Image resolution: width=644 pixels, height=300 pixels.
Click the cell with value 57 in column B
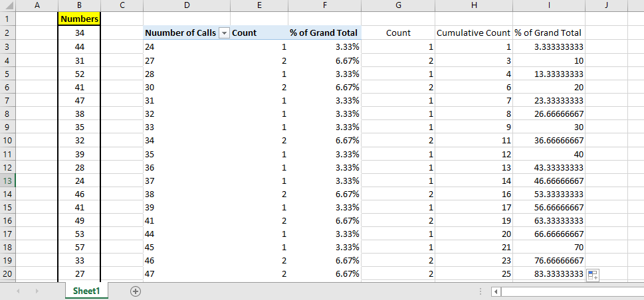[79, 246]
